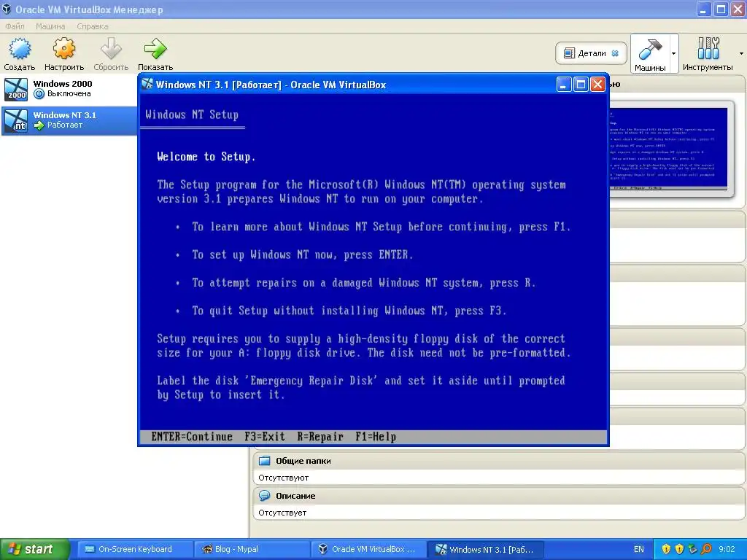The width and height of the screenshot is (747, 560).
Task: Click the first security shield tray icon
Action: point(666,549)
